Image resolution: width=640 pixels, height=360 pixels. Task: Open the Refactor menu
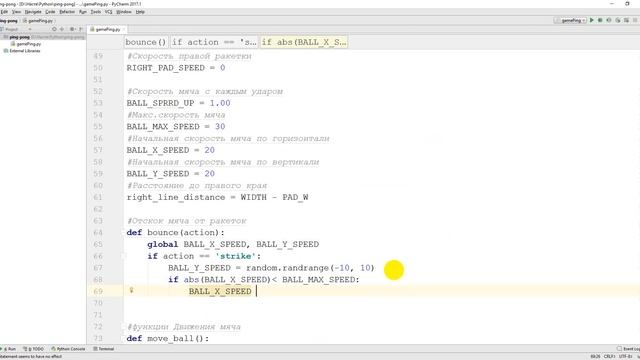tap(67, 12)
